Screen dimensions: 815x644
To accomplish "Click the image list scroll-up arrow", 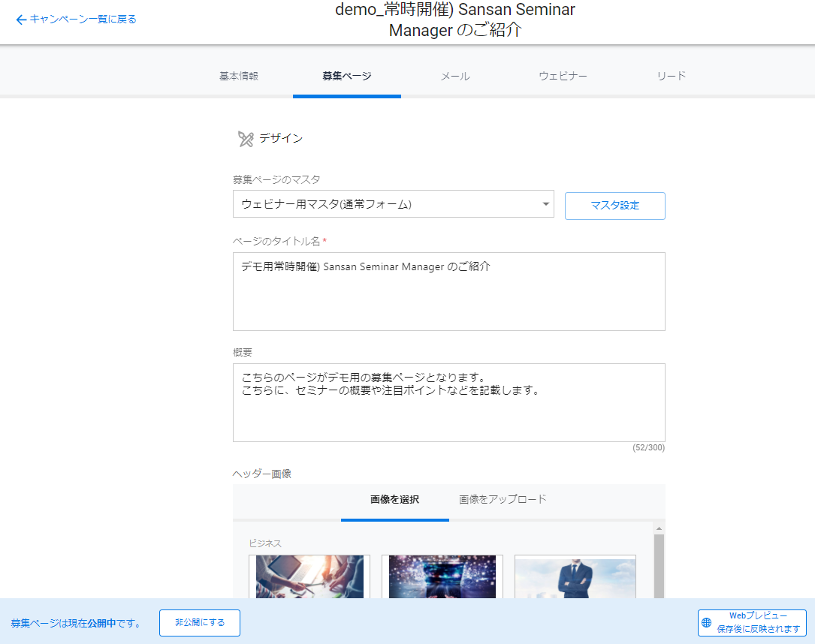I will 659,528.
